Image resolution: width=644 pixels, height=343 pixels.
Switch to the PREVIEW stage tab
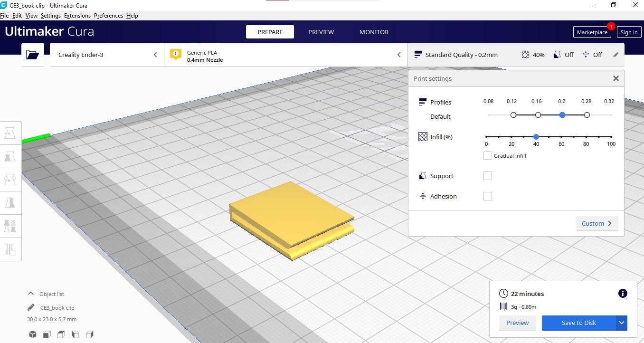321,32
